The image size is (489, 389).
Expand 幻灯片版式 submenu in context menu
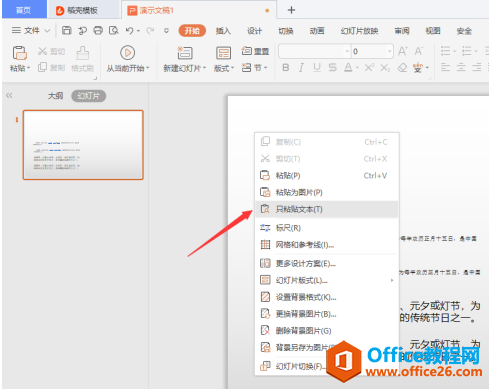[392, 280]
